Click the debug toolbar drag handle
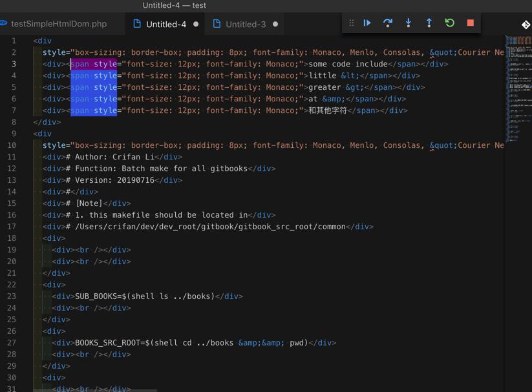 pyautogui.click(x=352, y=23)
